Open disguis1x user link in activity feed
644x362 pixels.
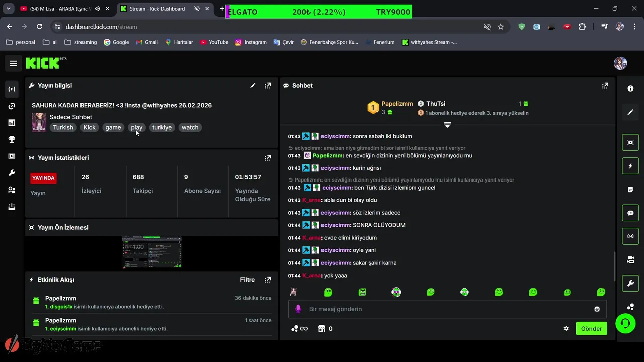[x=61, y=307]
